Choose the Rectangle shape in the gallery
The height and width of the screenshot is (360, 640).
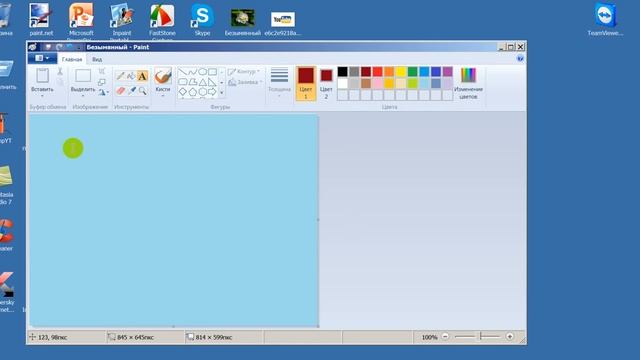coord(212,72)
